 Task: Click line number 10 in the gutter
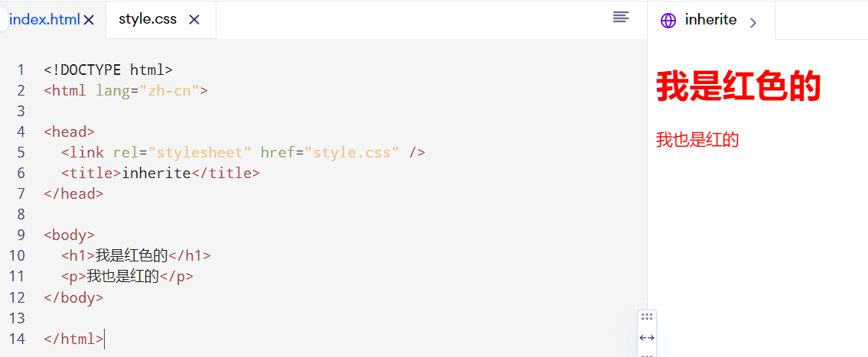[x=17, y=256]
